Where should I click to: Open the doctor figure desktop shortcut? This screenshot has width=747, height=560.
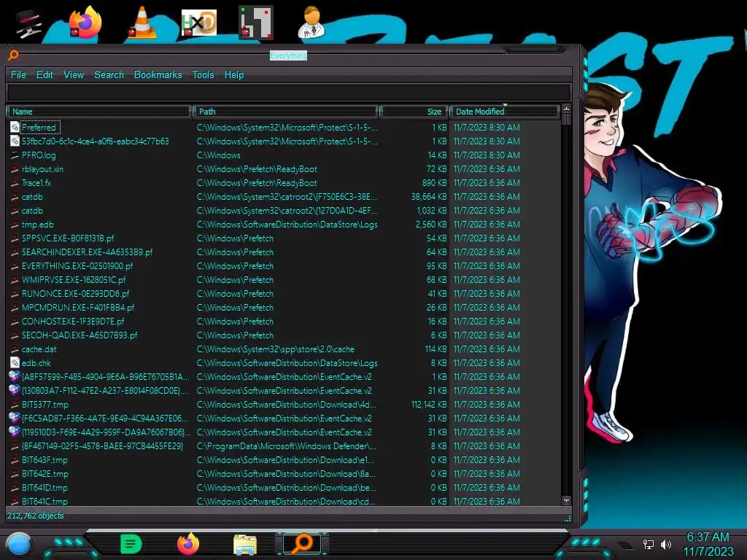(x=311, y=22)
